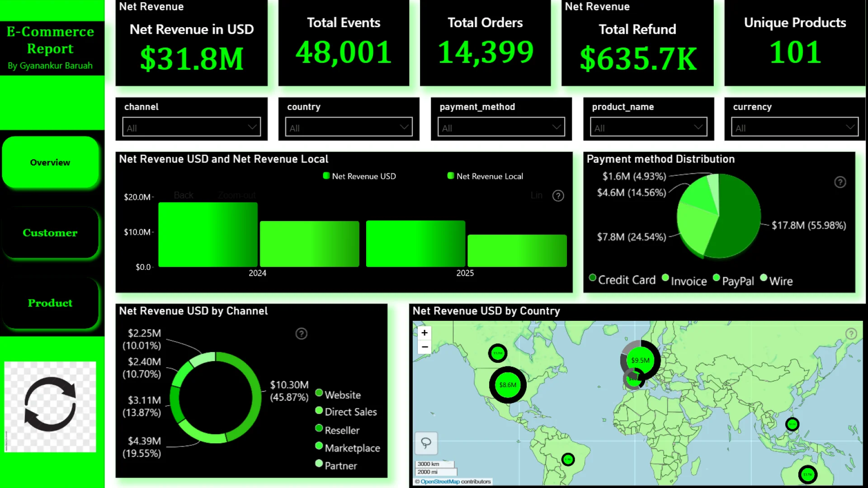Zoom in the map with plus
The width and height of the screenshot is (868, 488).
pos(425,333)
